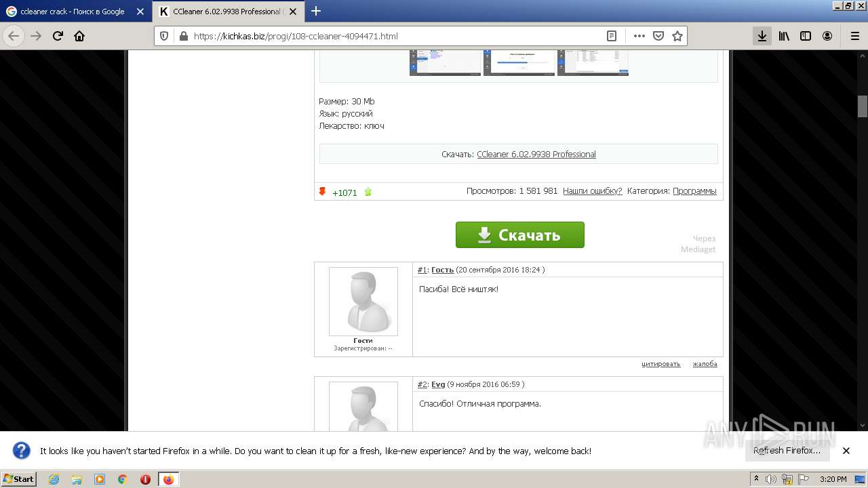Open the downloads panel
The height and width of the screenshot is (488, 868).
pyautogui.click(x=762, y=36)
